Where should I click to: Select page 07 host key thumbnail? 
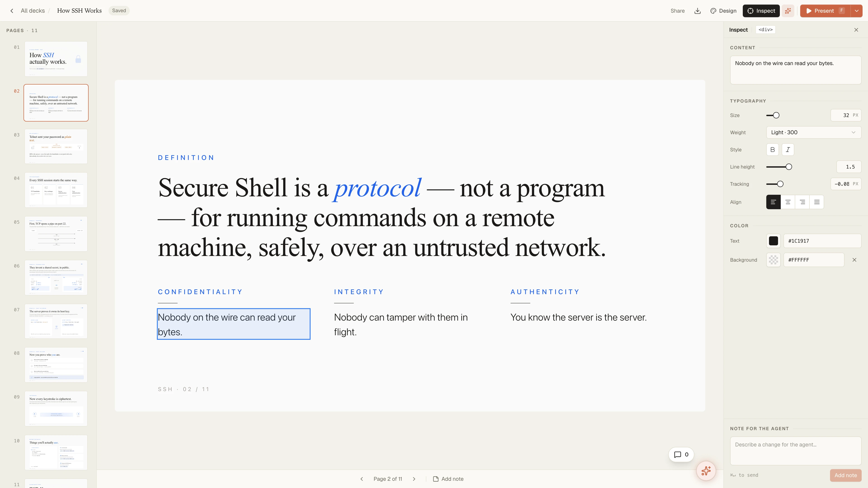[x=56, y=321]
